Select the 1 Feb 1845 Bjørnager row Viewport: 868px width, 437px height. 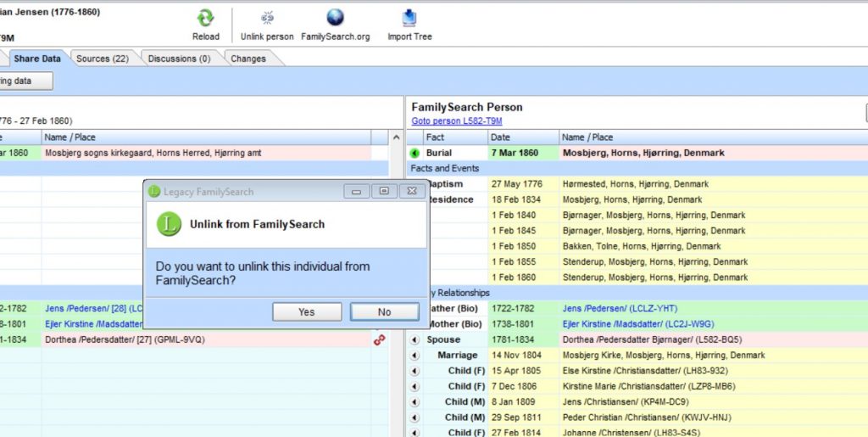(x=654, y=231)
